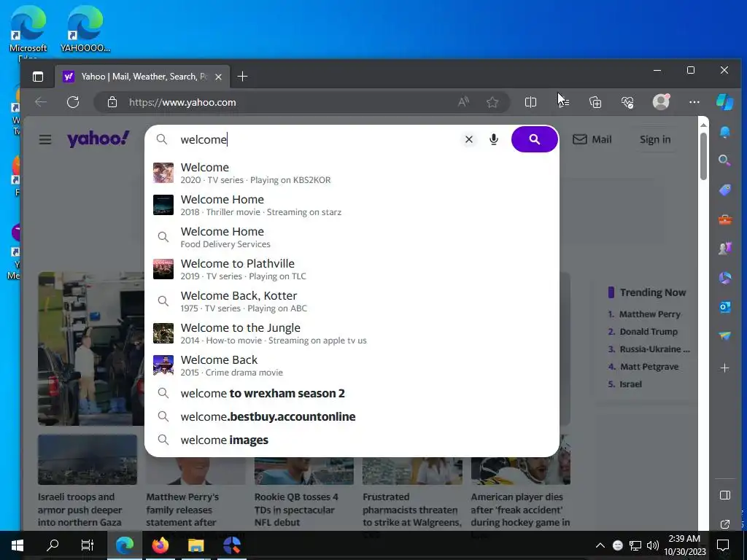Open Copilot icon in Edge toolbar
Viewport: 747px width, 560px height.
click(x=724, y=102)
